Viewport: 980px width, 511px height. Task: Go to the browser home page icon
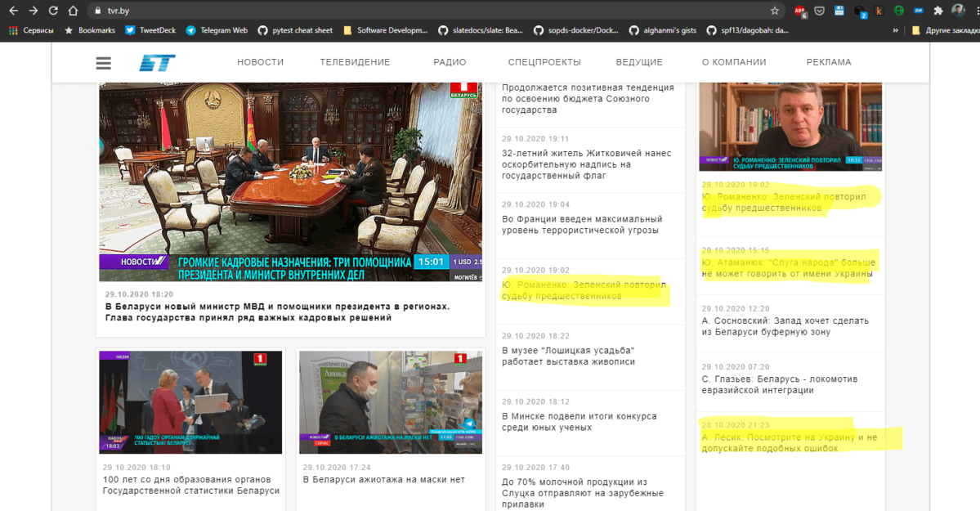pyautogui.click(x=74, y=11)
